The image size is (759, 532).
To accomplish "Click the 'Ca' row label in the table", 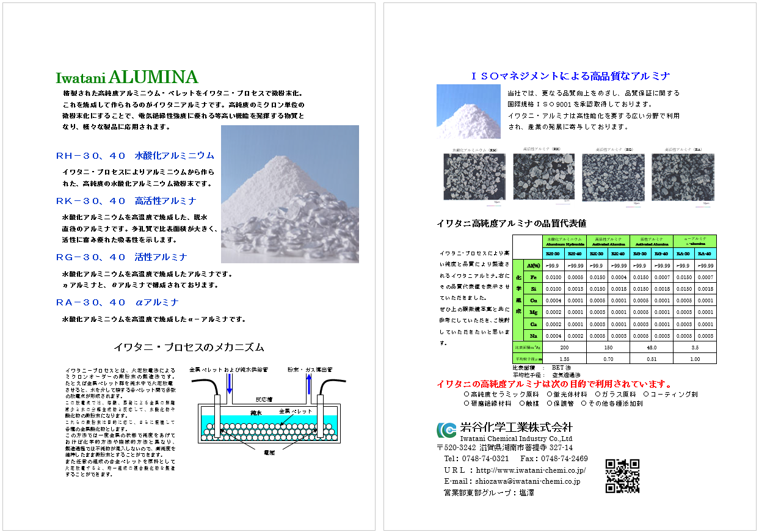I will (x=533, y=324).
